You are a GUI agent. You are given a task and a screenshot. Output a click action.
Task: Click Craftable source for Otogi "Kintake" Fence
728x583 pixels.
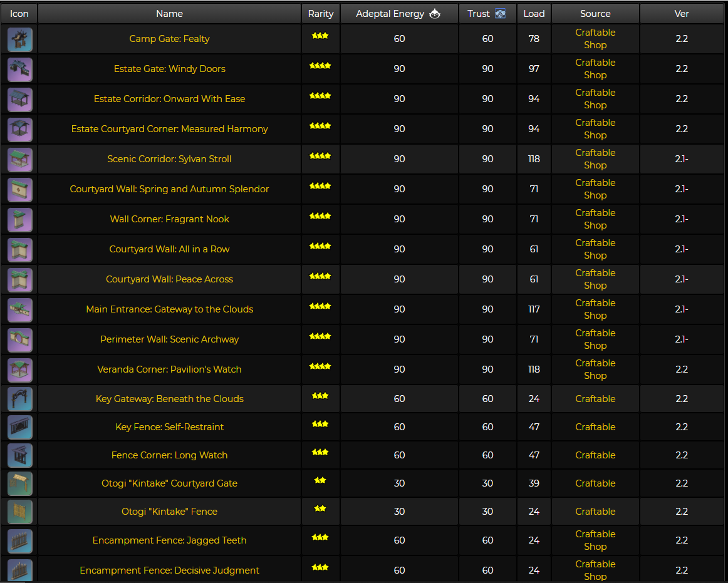(595, 512)
